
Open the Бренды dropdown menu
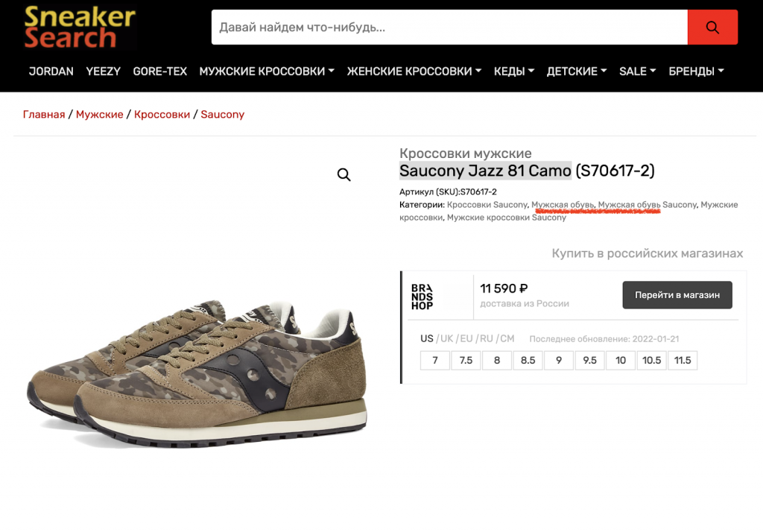697,71
